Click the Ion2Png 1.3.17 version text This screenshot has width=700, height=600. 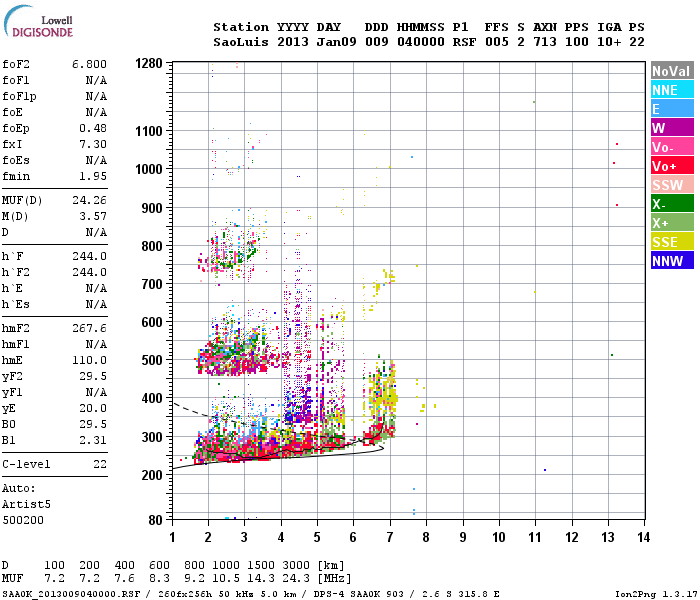(x=656, y=594)
